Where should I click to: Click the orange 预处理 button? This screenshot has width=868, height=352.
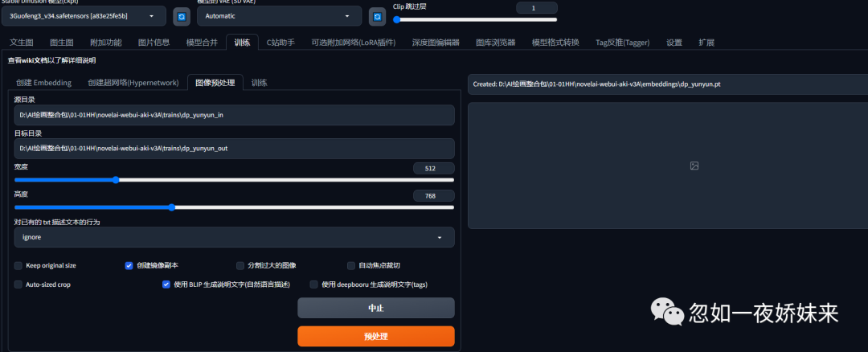pos(376,337)
